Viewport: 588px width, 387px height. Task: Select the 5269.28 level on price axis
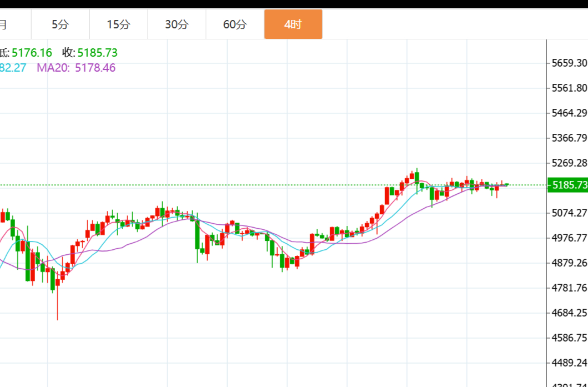pyautogui.click(x=569, y=163)
